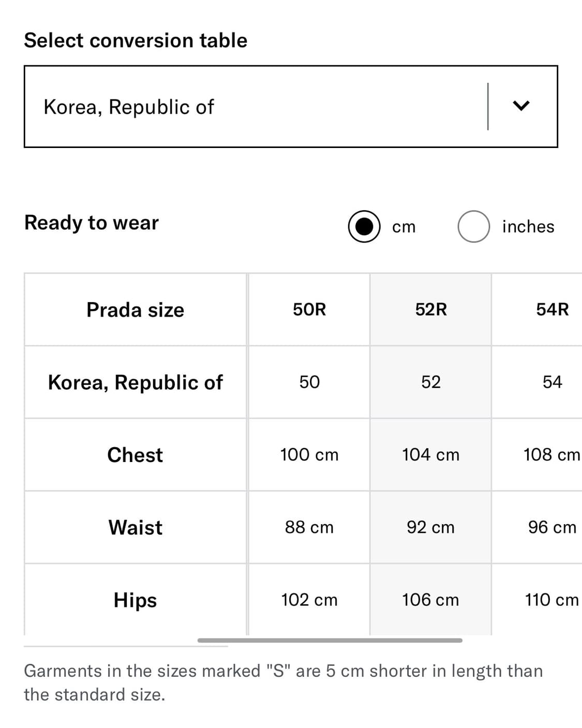Click the Prada size row header
The width and height of the screenshot is (582, 728).
click(x=135, y=310)
